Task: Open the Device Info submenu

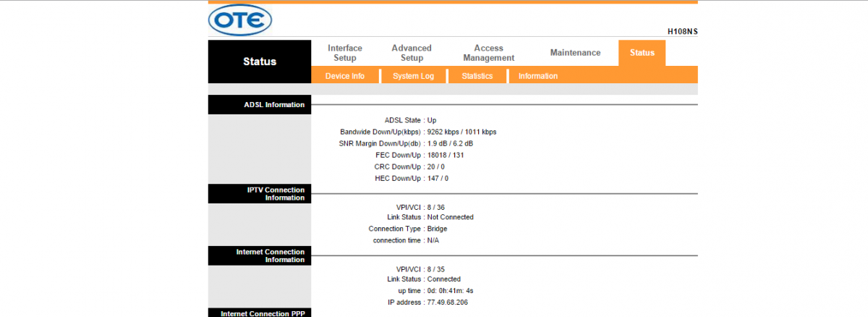Action: pos(345,76)
